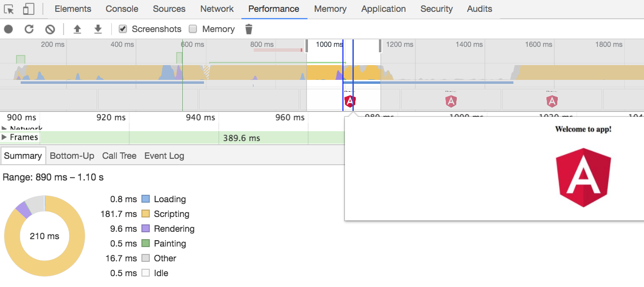Click the 940 ms ruler mark
The height and width of the screenshot is (287, 644).
(x=201, y=117)
